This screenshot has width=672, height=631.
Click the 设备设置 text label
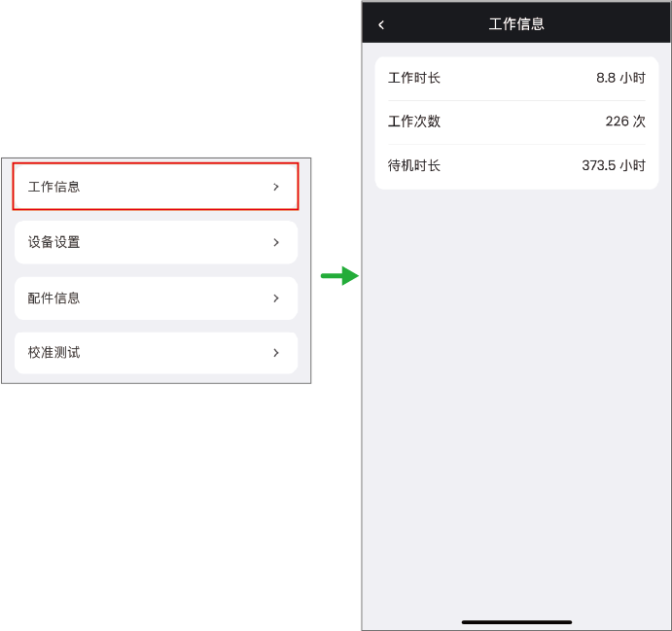tap(54, 242)
